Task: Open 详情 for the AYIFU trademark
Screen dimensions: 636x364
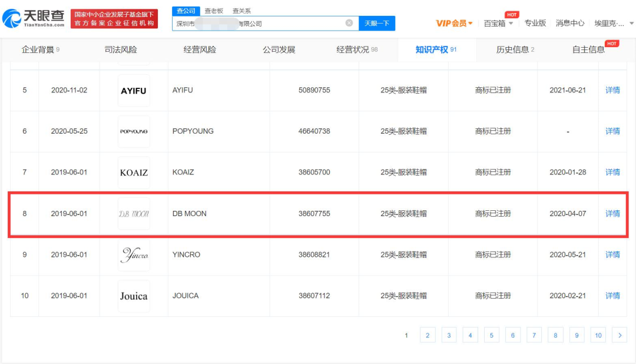Action: pos(612,90)
